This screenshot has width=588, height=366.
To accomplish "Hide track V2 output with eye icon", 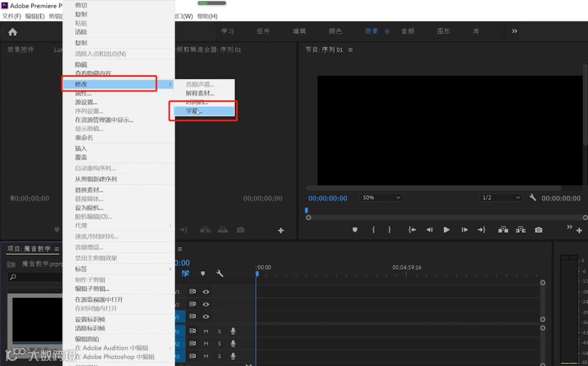I will coord(206,304).
